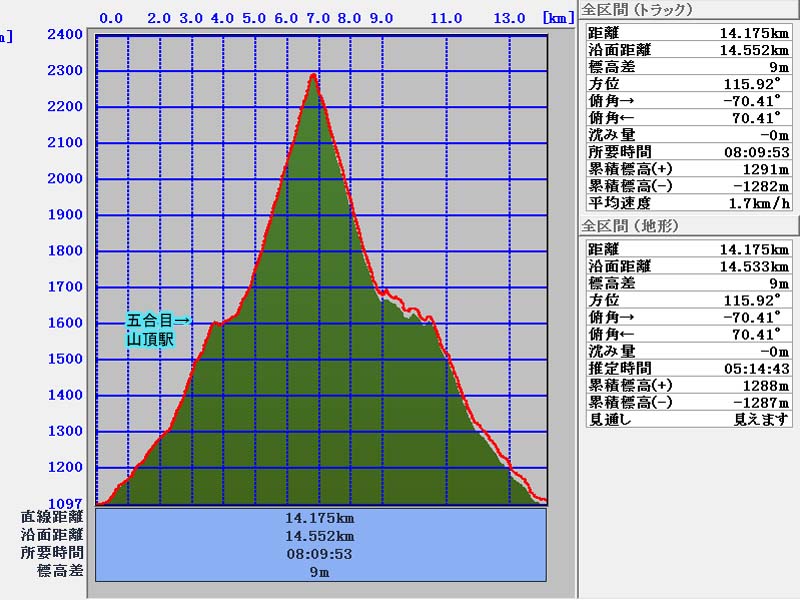Screen dimensions: 800x600
Task: Click the 標高差 9m bar below the chart
Action: (320, 572)
